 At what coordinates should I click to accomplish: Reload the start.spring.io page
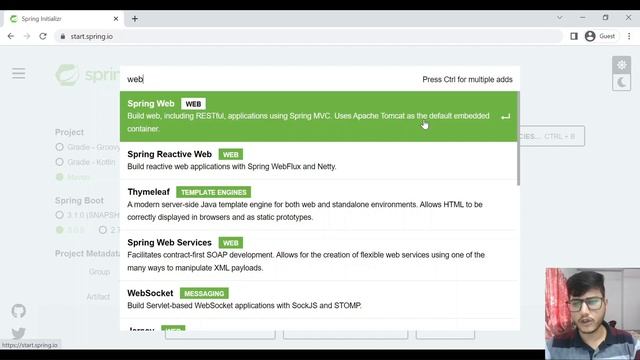coord(43,36)
